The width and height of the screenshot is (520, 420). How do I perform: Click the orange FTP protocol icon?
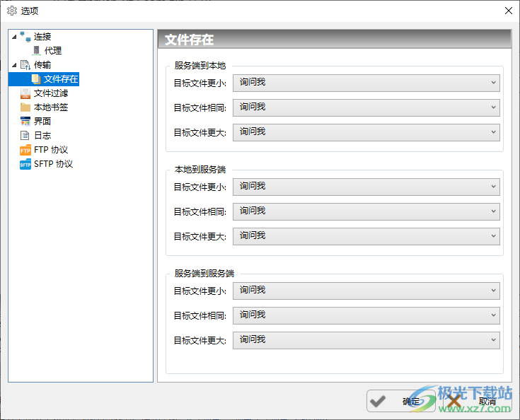25,150
